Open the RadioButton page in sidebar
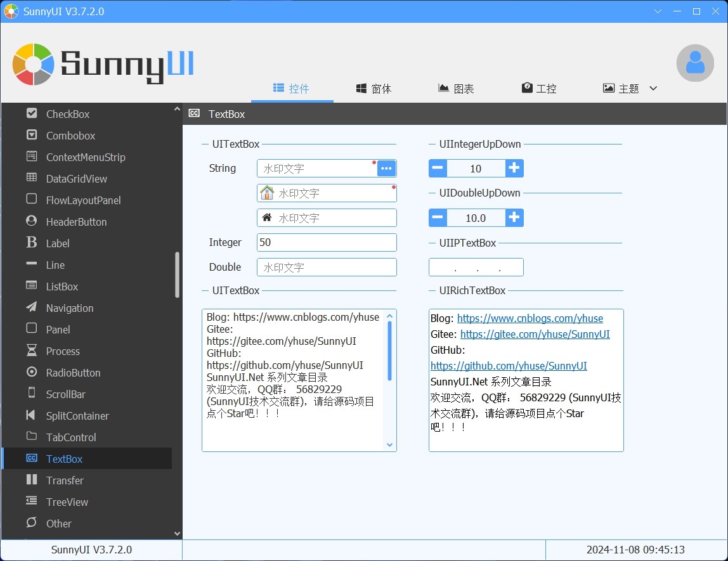 73,373
